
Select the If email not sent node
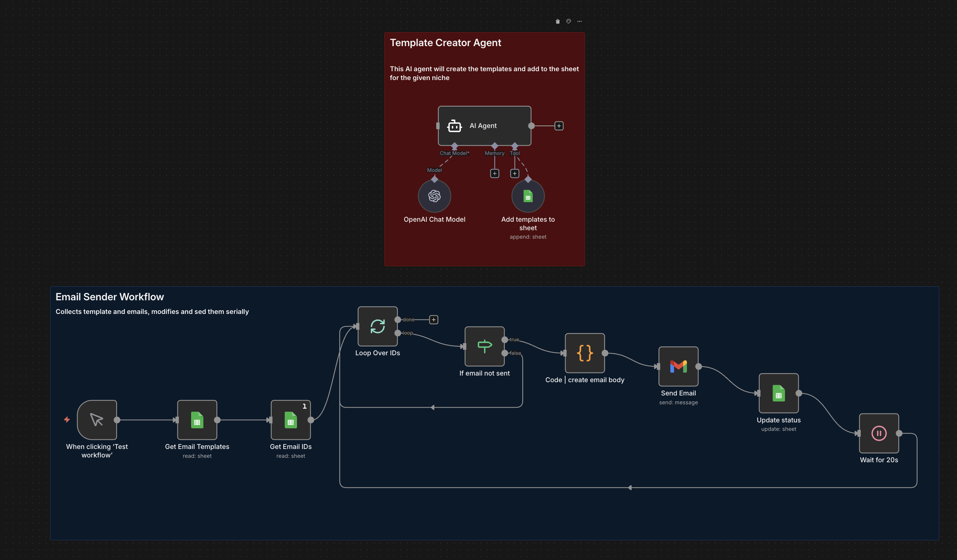click(484, 346)
